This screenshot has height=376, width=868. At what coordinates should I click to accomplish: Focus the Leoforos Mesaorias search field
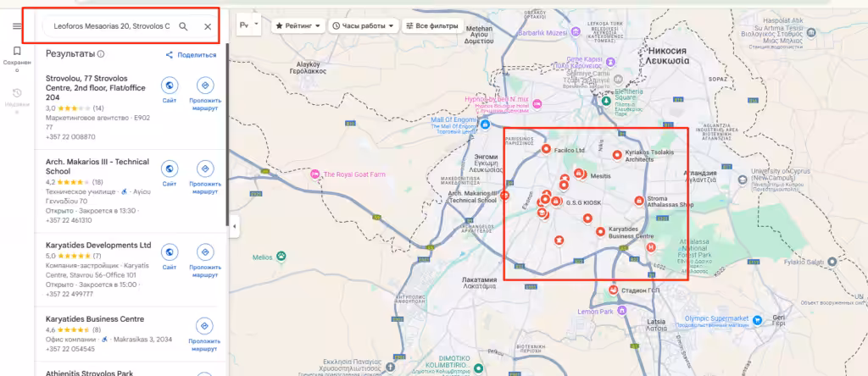coord(111,26)
